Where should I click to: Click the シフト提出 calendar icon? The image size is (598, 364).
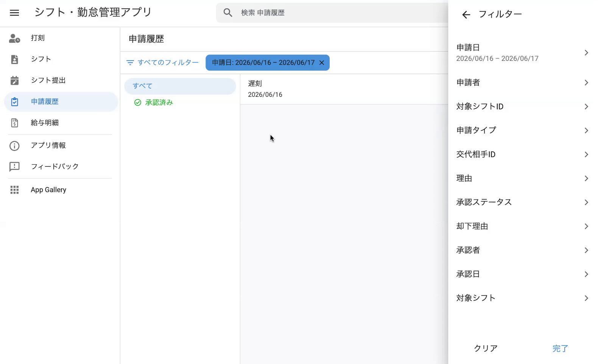pyautogui.click(x=14, y=81)
